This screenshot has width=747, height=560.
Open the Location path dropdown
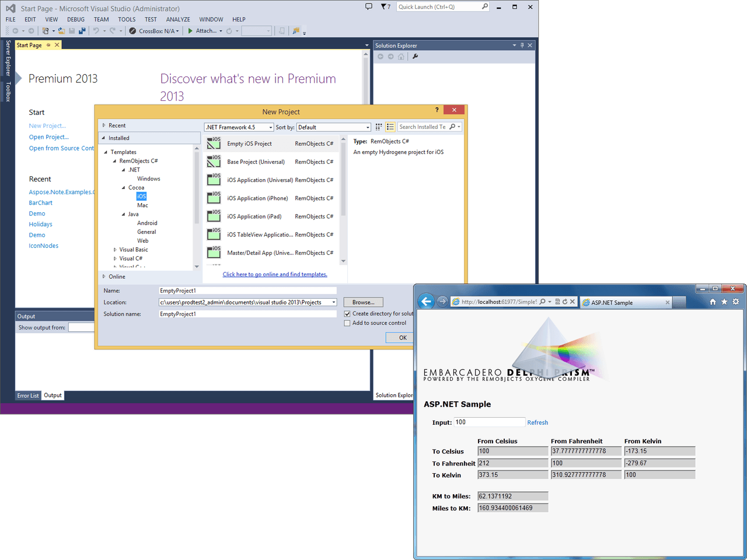coord(334,302)
